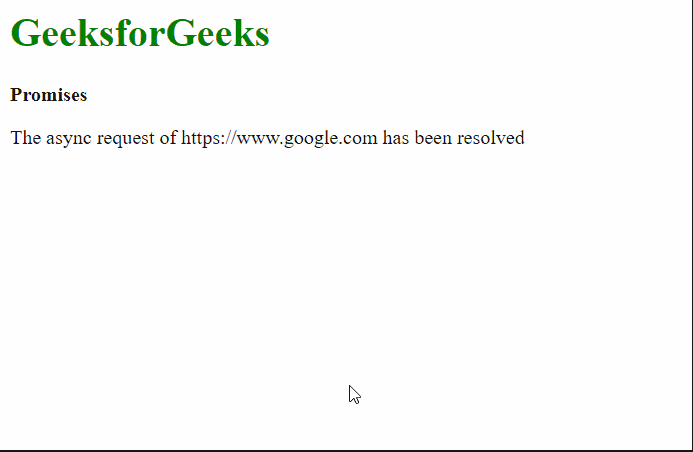Click the letter P of the Promises heading
The width and height of the screenshot is (693, 452).
click(16, 95)
